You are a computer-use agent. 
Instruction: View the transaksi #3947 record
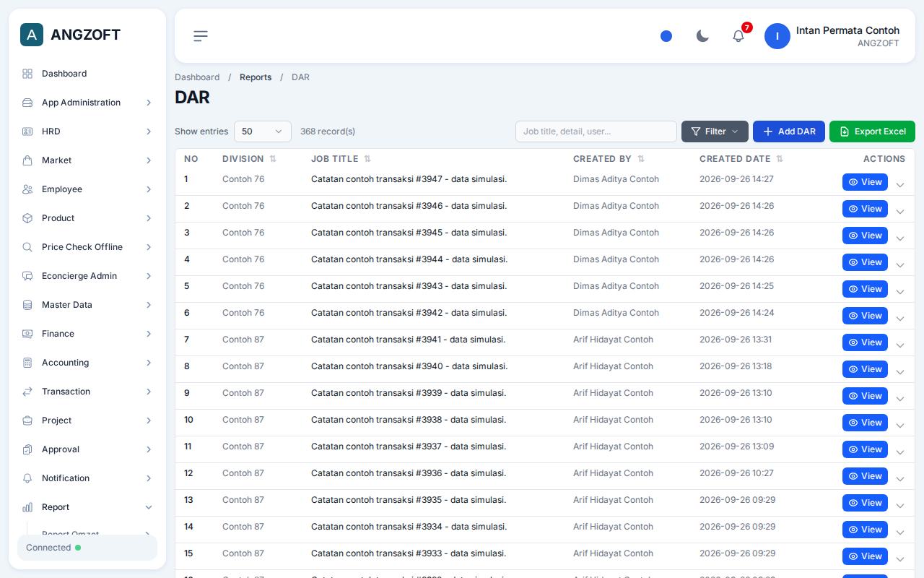[865, 182]
